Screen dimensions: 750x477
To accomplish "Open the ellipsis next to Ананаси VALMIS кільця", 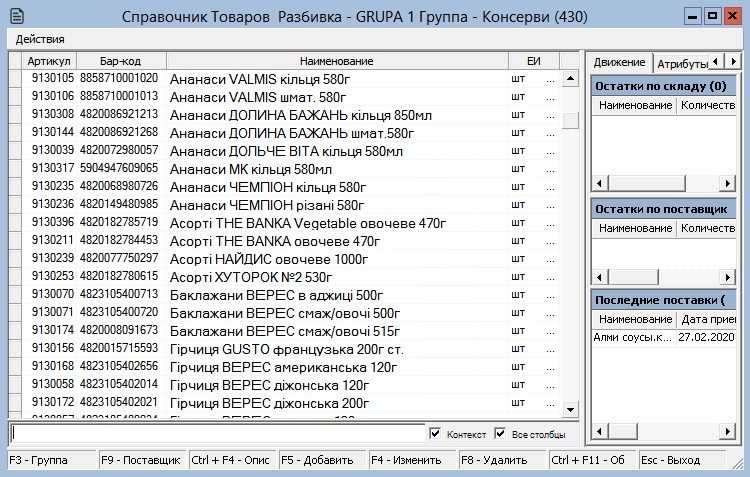I will pos(549,78).
